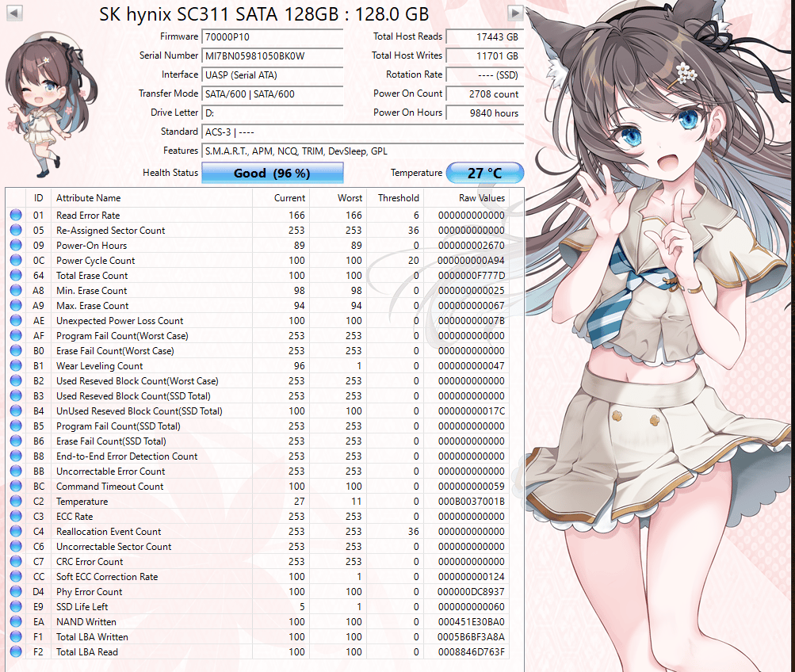The width and height of the screenshot is (795, 672).
Task: Click Power On Count value 2708 count
Action: 485,94
